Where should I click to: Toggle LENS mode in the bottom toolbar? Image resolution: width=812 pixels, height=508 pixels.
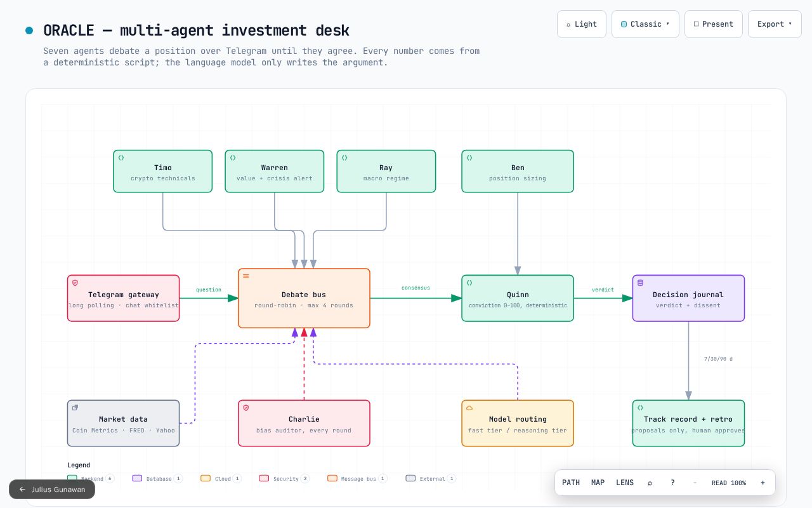(625, 483)
